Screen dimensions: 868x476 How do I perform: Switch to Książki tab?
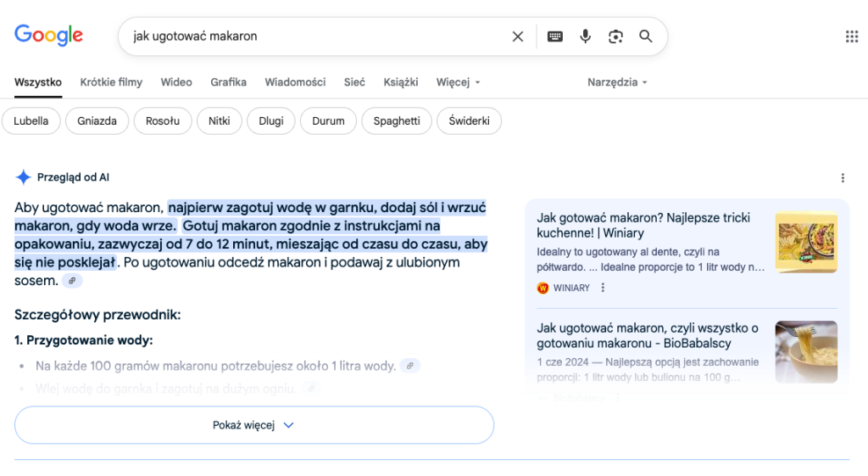coord(401,82)
